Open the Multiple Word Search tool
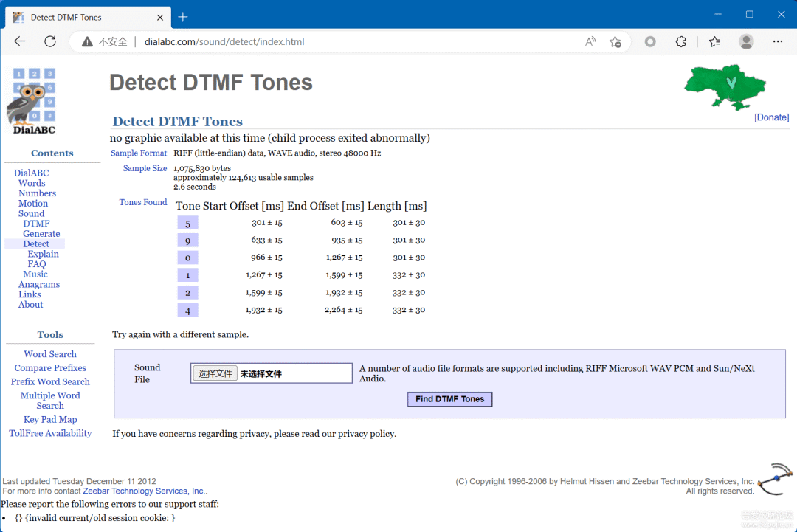Image resolution: width=797 pixels, height=532 pixels. [x=50, y=401]
